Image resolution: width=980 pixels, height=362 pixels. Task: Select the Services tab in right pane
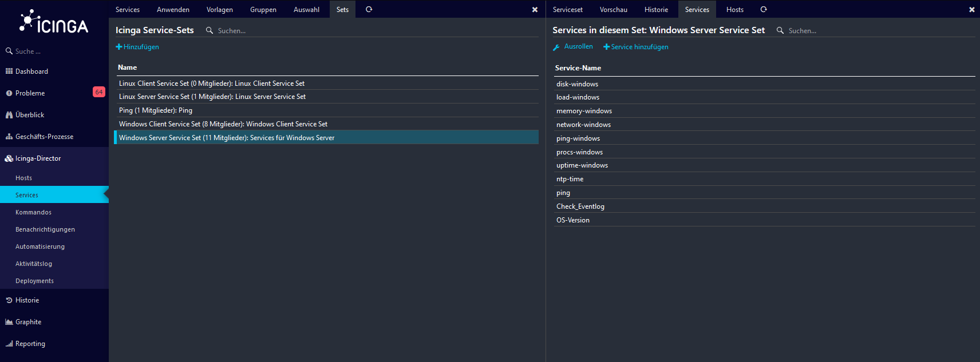pyautogui.click(x=697, y=9)
